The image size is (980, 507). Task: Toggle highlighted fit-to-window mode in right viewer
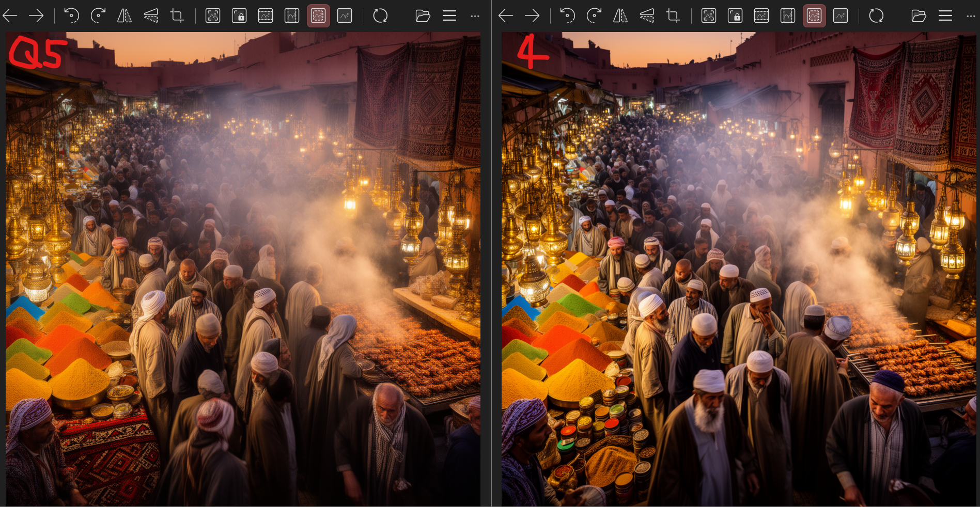click(814, 16)
